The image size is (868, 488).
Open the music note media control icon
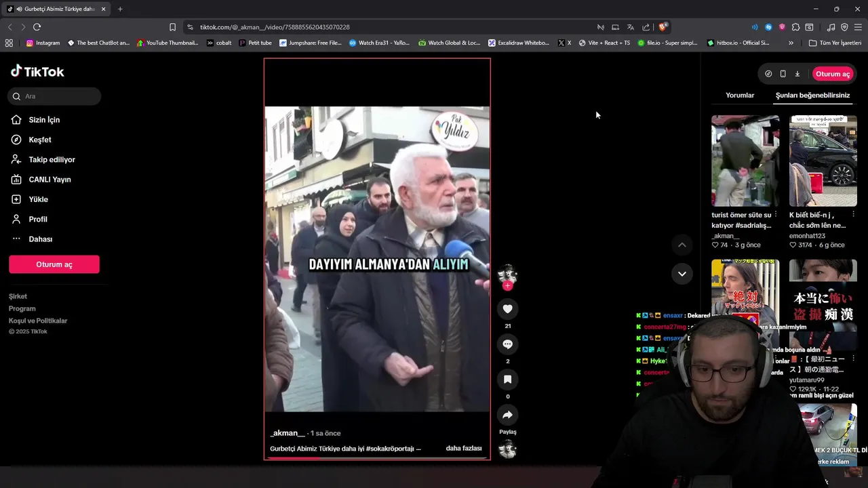pos(831,27)
